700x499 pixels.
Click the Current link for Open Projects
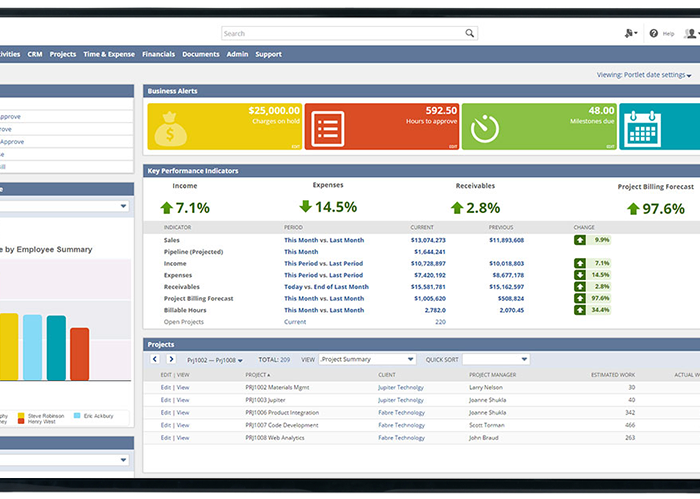[295, 322]
